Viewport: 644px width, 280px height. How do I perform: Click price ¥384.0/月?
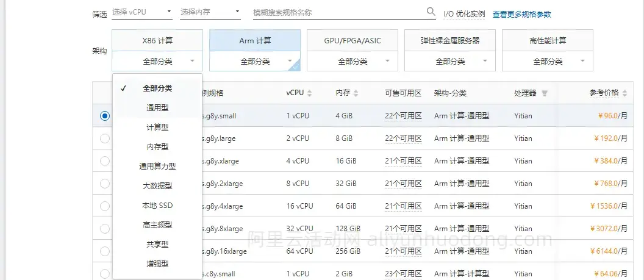coord(610,161)
